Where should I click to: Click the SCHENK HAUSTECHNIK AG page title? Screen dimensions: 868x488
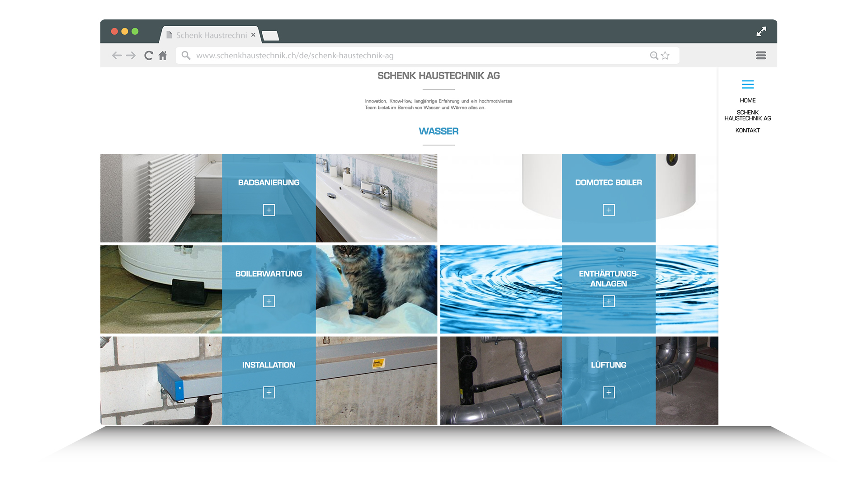[x=439, y=76]
